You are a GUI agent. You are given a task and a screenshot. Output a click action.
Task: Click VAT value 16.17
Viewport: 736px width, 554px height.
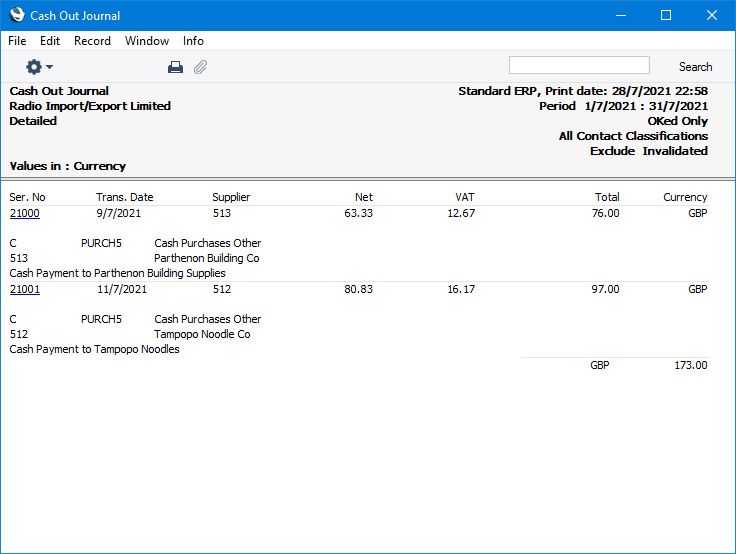(x=461, y=289)
